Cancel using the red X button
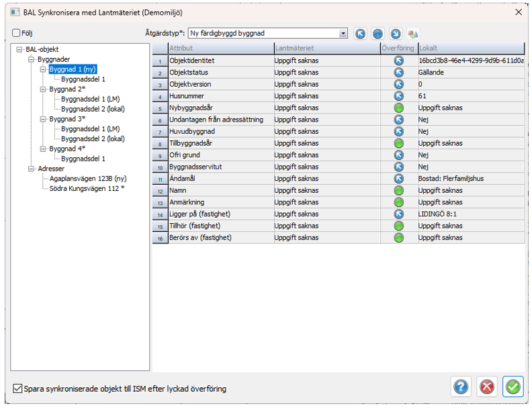 click(487, 386)
